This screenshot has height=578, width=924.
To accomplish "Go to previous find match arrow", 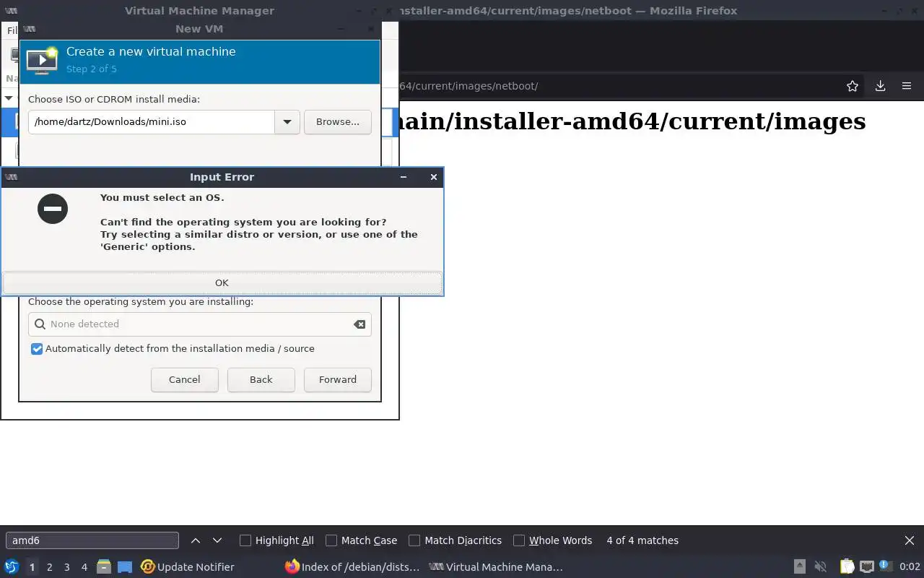I will tap(196, 540).
